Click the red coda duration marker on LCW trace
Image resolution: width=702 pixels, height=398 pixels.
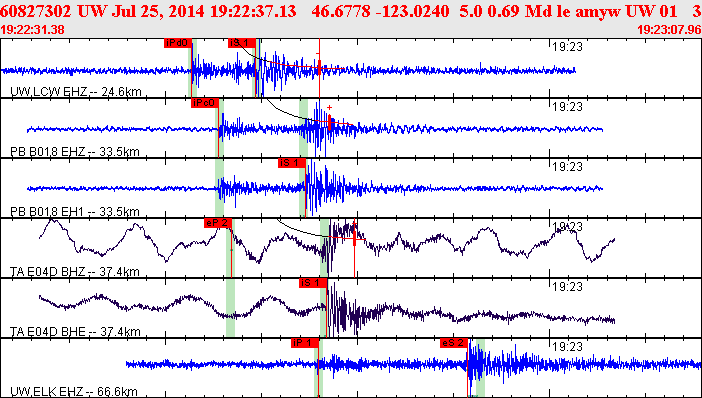pos(319,68)
